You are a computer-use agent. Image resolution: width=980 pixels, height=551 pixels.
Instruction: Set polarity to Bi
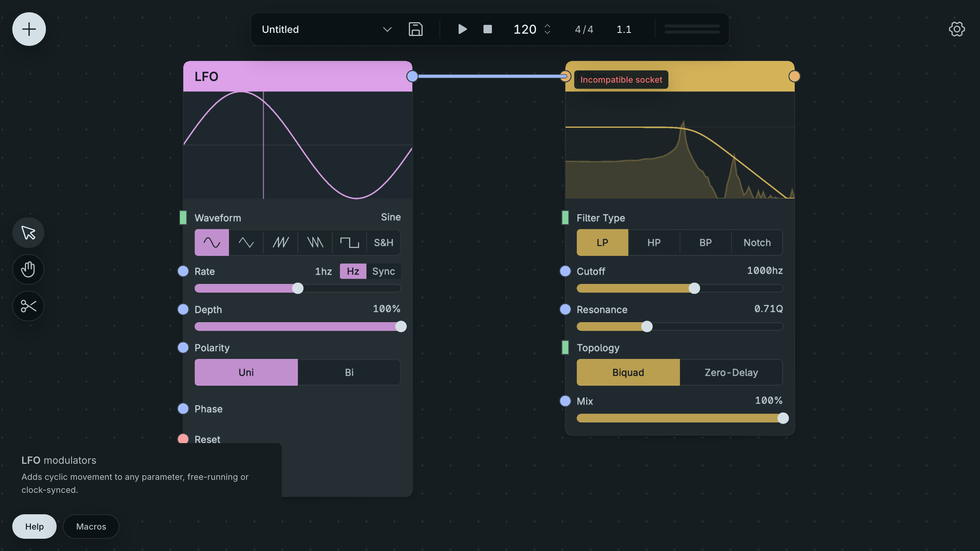tap(349, 372)
